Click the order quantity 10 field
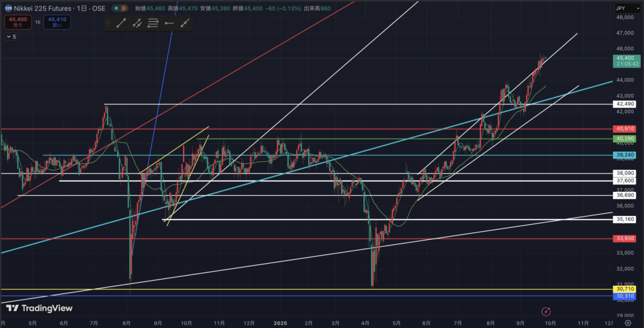This screenshot has height=328, width=644. click(38, 22)
